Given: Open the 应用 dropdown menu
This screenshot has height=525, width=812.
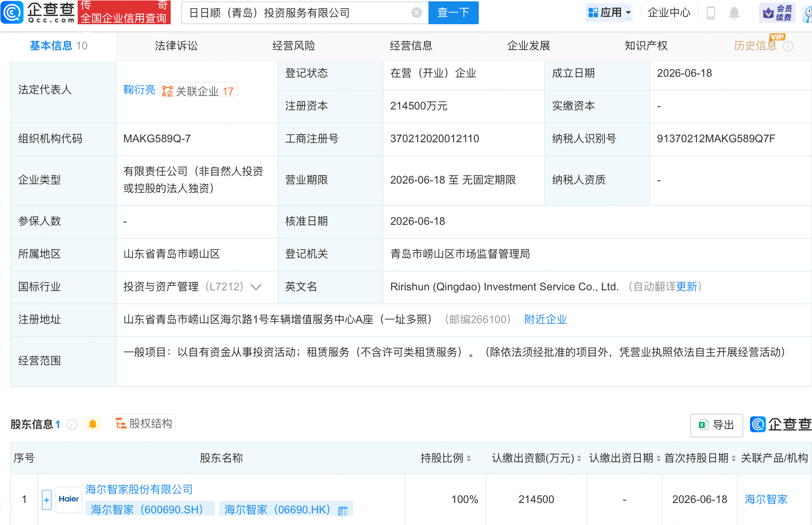Looking at the screenshot, I should pyautogui.click(x=609, y=13).
